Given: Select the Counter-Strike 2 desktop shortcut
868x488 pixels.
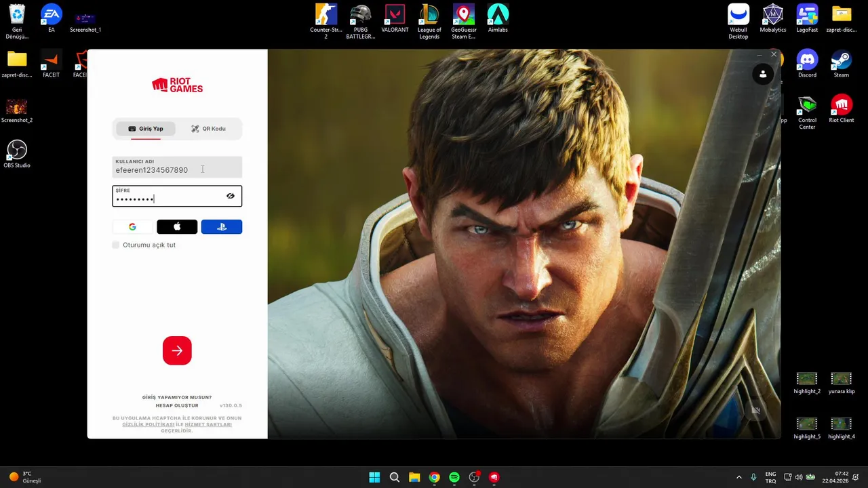Looking at the screenshot, I should click(x=326, y=22).
